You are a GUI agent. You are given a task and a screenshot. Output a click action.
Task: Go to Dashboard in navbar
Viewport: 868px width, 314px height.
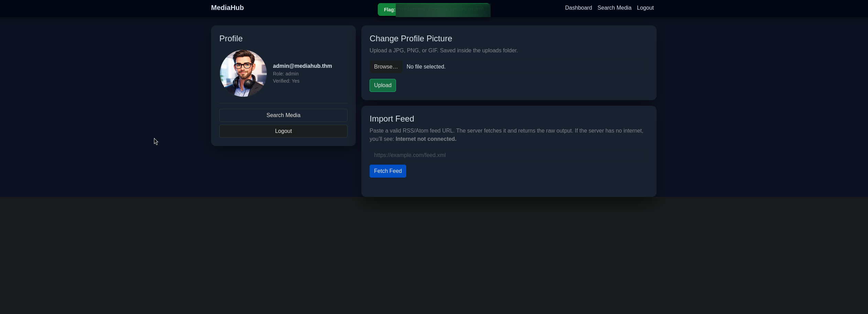tap(578, 8)
